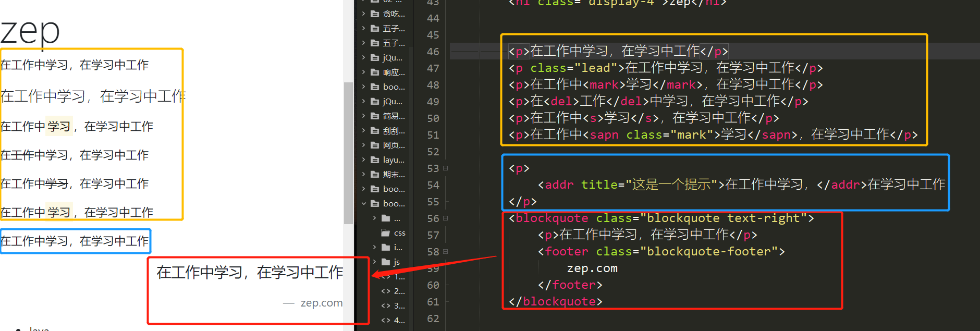Click the folder icon beside layu...
The image size is (980, 331).
375,160
